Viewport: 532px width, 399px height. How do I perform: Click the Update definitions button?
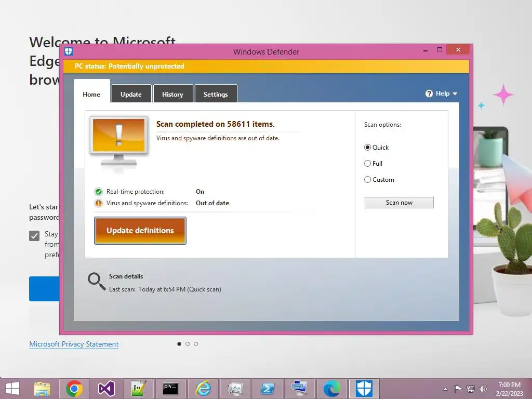coord(140,231)
